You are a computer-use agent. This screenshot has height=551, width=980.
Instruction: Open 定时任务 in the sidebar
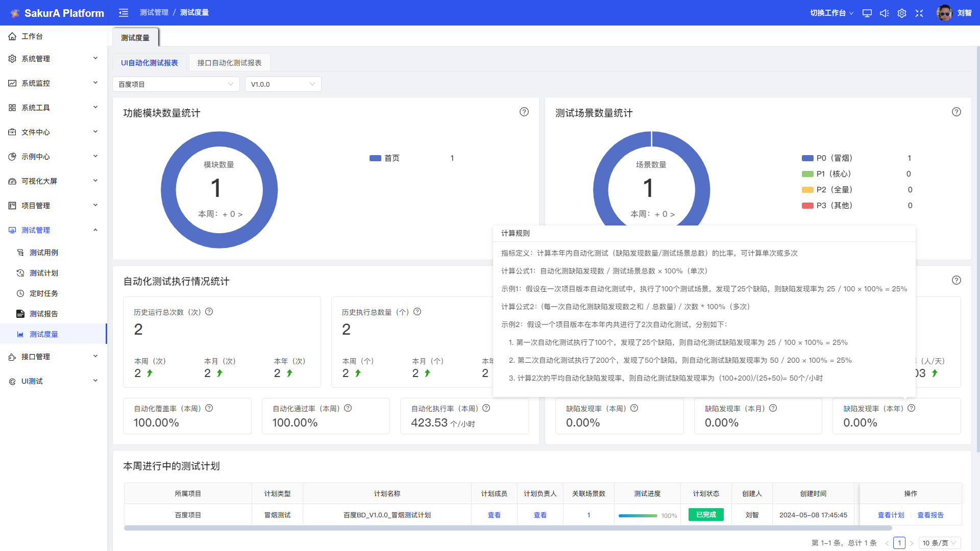coord(53,293)
